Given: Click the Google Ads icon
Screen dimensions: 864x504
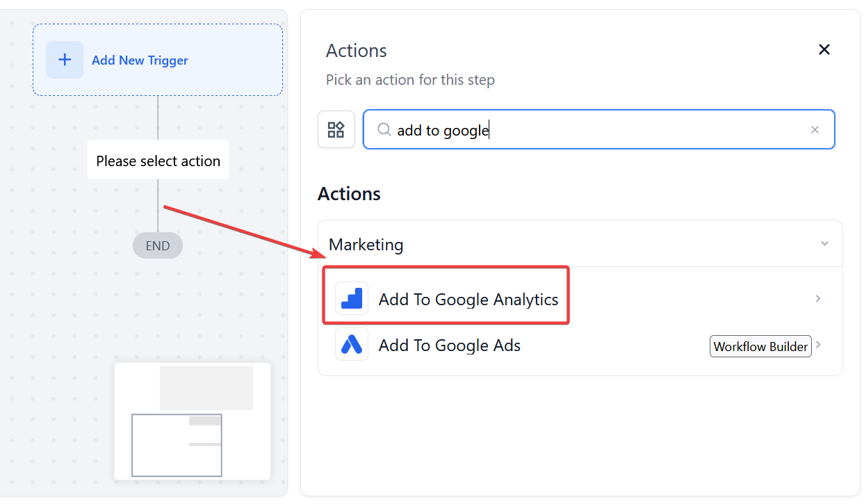Looking at the screenshot, I should pyautogui.click(x=352, y=344).
